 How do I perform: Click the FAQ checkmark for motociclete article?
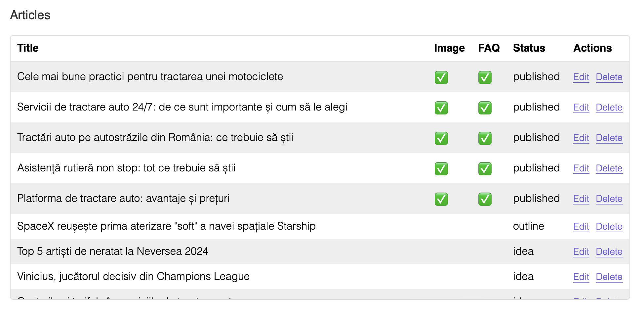pyautogui.click(x=485, y=77)
